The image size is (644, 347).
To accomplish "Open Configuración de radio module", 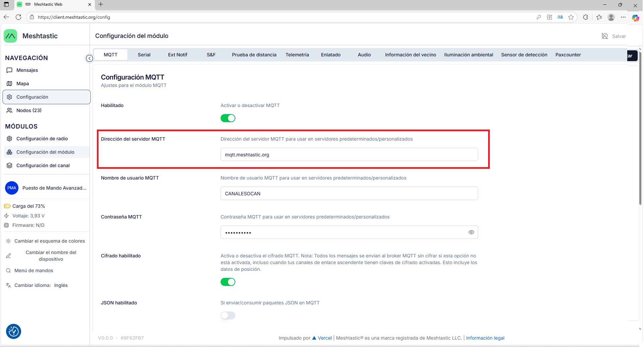I will (42, 139).
